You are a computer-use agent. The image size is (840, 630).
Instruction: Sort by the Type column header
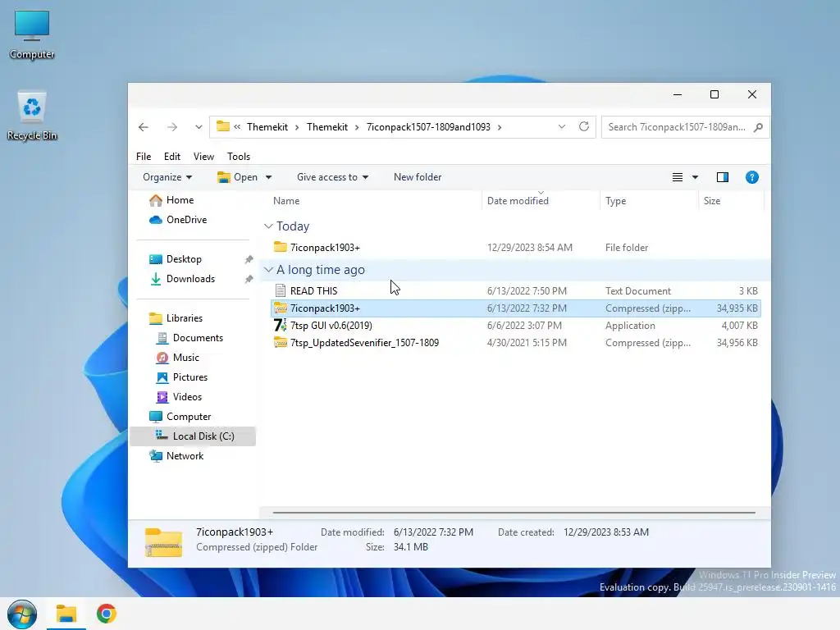coord(615,201)
